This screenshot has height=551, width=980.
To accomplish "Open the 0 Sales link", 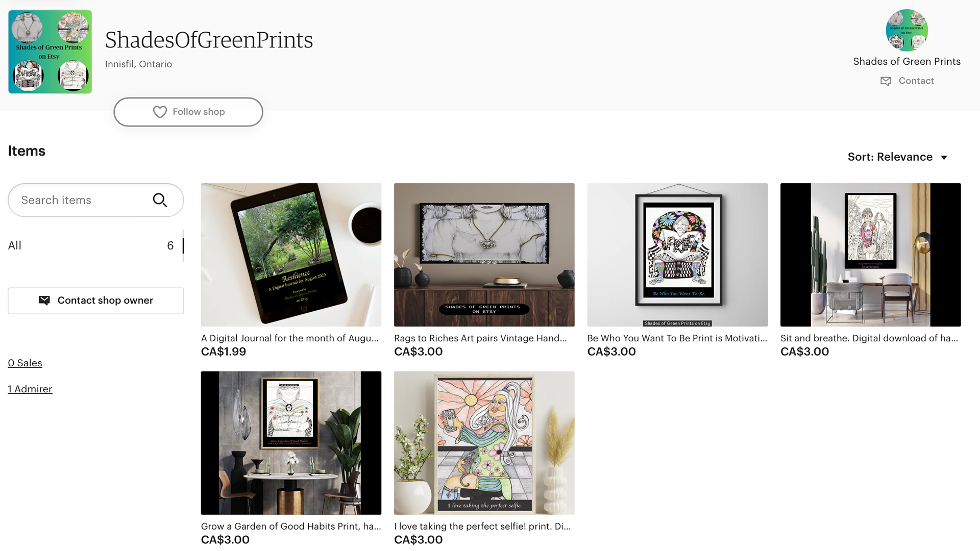I will coord(25,363).
